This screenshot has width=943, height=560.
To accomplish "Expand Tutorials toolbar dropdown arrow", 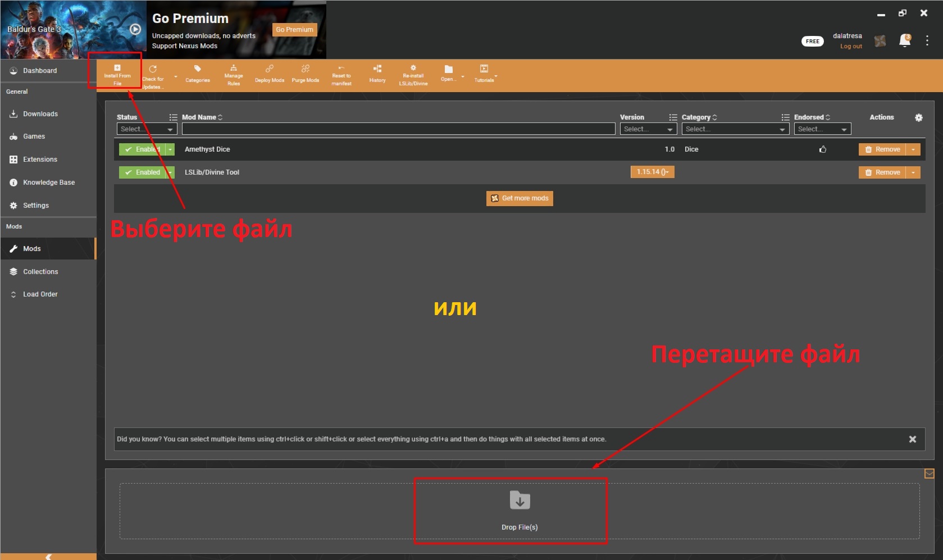I will click(x=496, y=76).
